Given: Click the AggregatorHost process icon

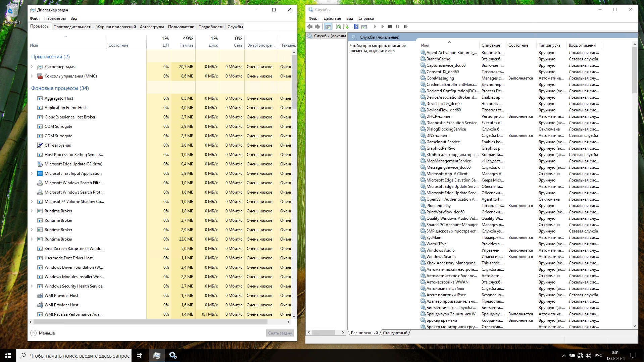Looking at the screenshot, I should (40, 98).
